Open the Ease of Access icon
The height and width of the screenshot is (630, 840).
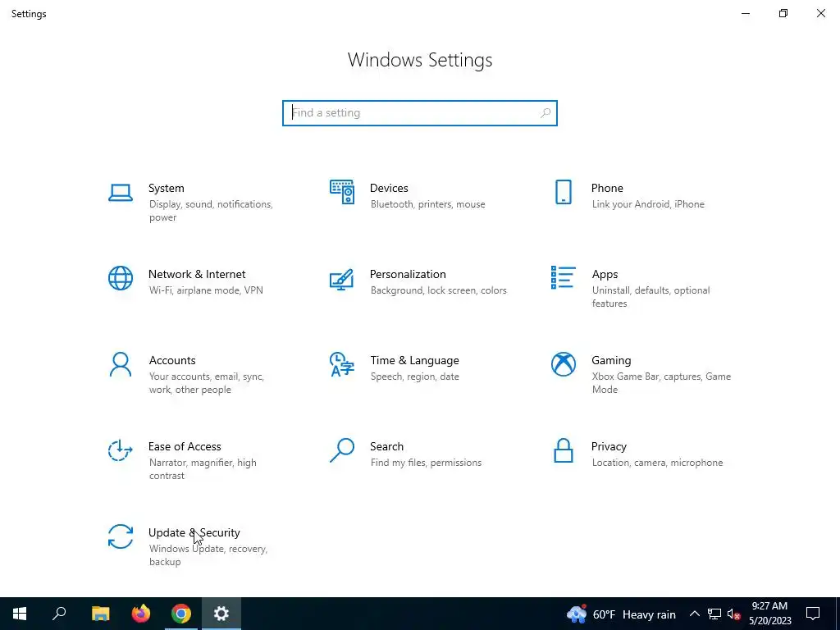121,450
